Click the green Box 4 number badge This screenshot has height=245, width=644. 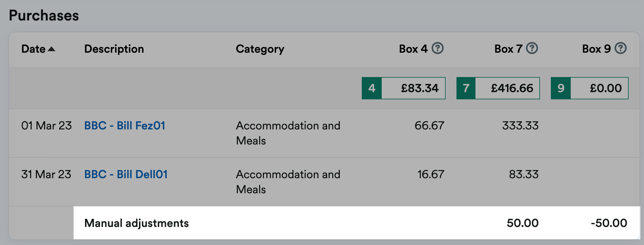[372, 88]
